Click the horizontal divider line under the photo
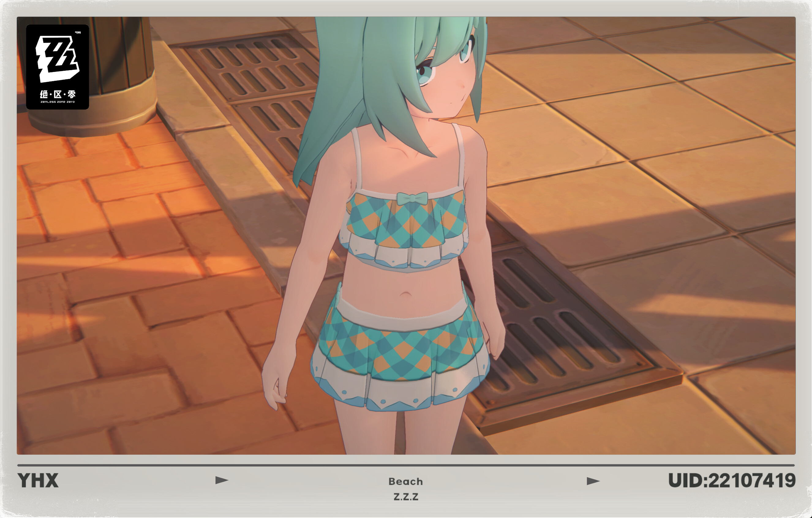The height and width of the screenshot is (518, 812). [406, 465]
